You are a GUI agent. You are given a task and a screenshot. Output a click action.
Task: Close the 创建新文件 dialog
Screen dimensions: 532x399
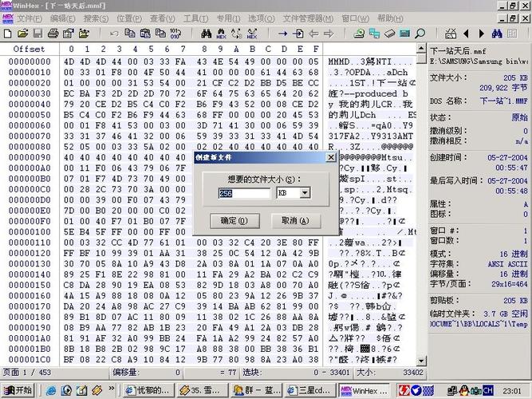[330, 157]
